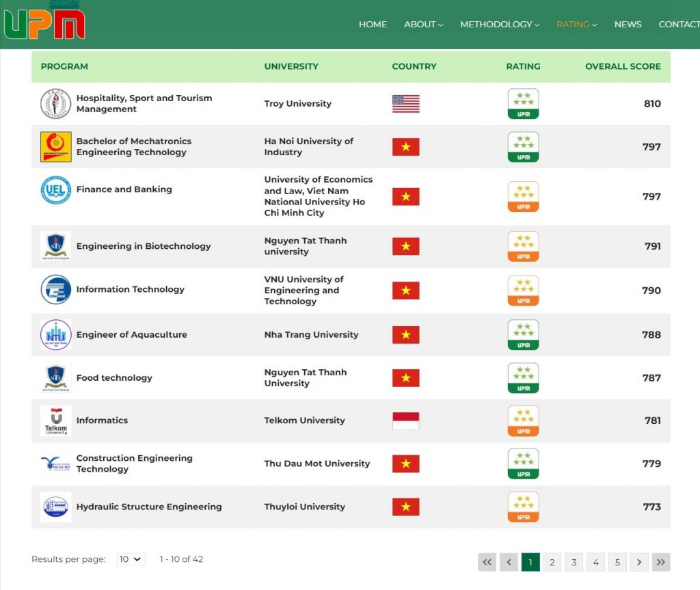Click the Telkom University logo
700x590 pixels.
click(55, 420)
